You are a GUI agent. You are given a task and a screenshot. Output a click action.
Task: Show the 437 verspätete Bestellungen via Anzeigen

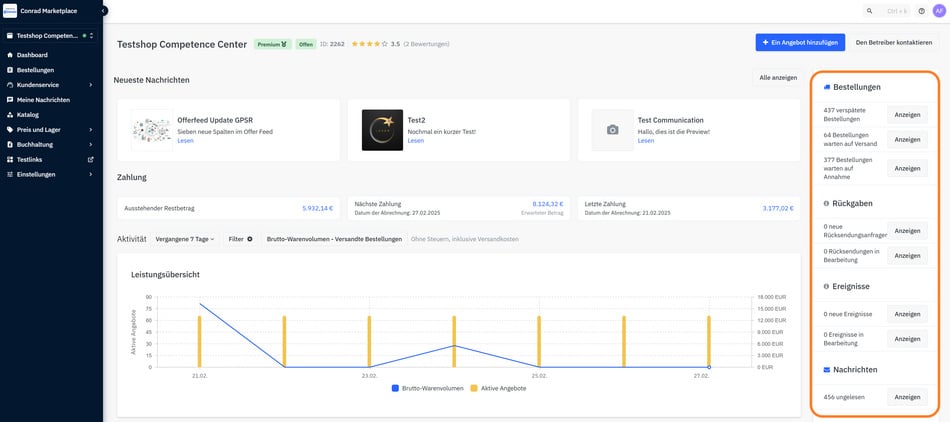pos(907,114)
